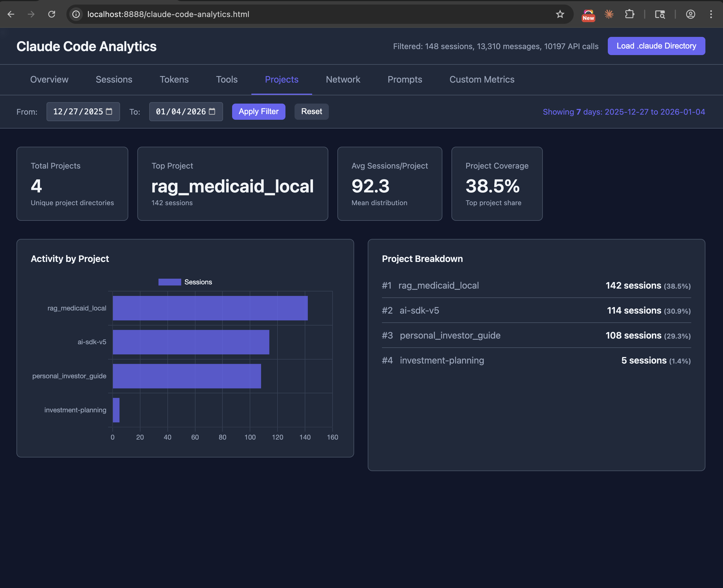View site information icon in address bar
723x588 pixels.
[76, 14]
